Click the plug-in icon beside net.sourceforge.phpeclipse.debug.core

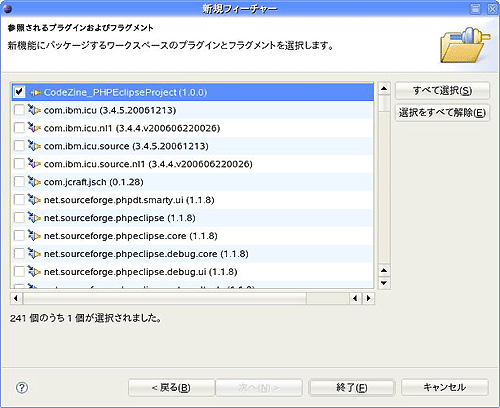pyautogui.click(x=34, y=254)
